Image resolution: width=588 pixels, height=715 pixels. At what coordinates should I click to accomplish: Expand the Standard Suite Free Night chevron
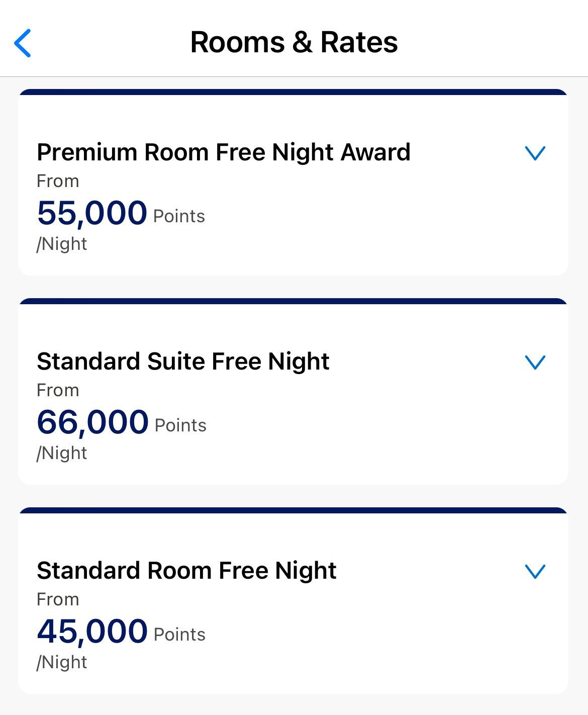pyautogui.click(x=535, y=362)
